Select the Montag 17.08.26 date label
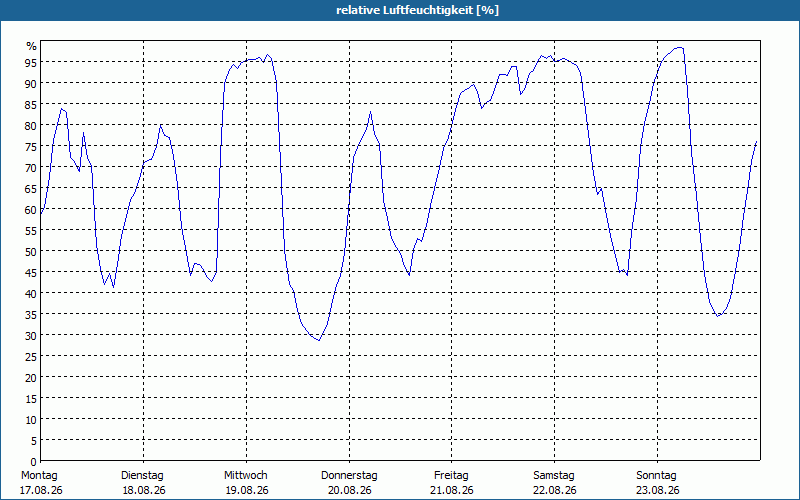Image resolution: width=800 pixels, height=500 pixels. pyautogui.click(x=41, y=483)
